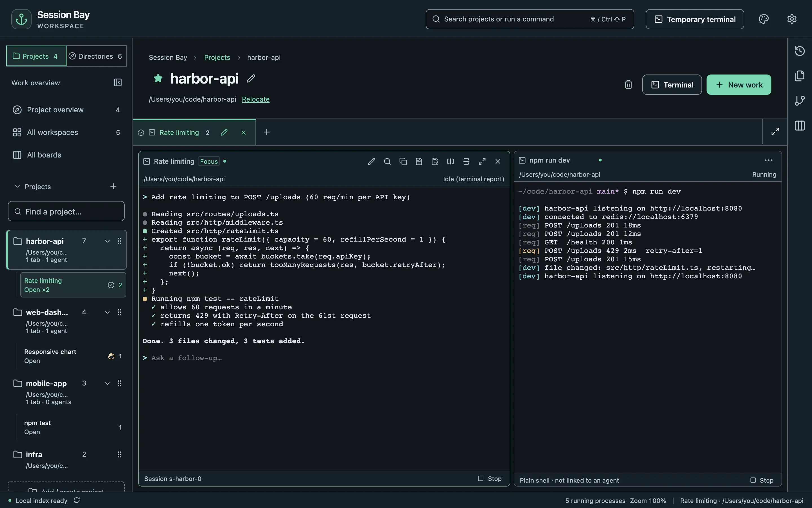Open the project Terminal button
Viewport: 812px width, 508px height.
click(672, 85)
